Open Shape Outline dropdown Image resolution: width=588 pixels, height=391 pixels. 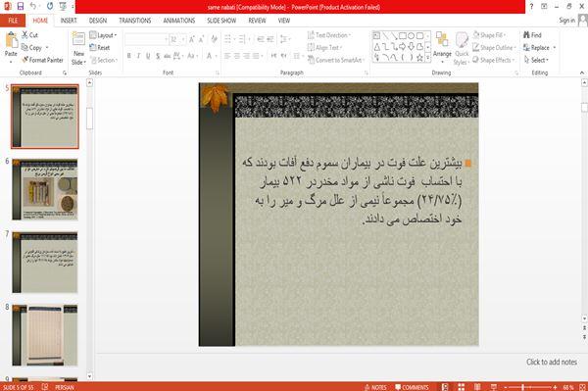(x=494, y=48)
